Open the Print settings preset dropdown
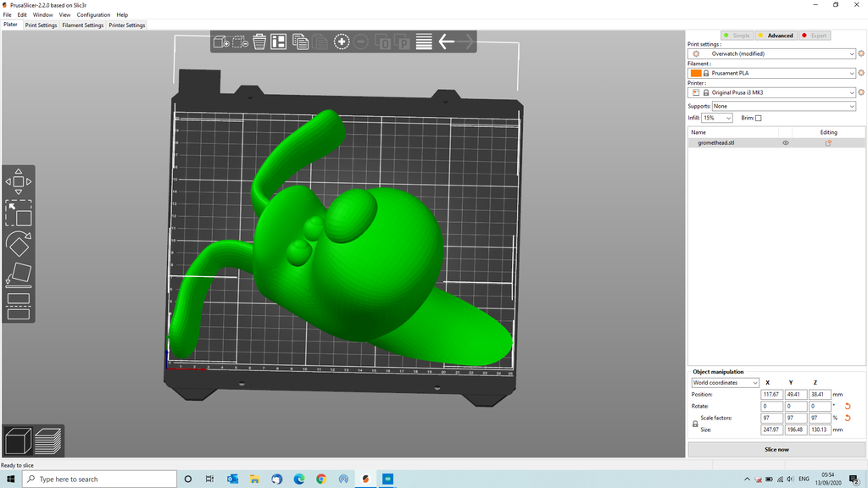The width and height of the screenshot is (868, 488). 771,53
